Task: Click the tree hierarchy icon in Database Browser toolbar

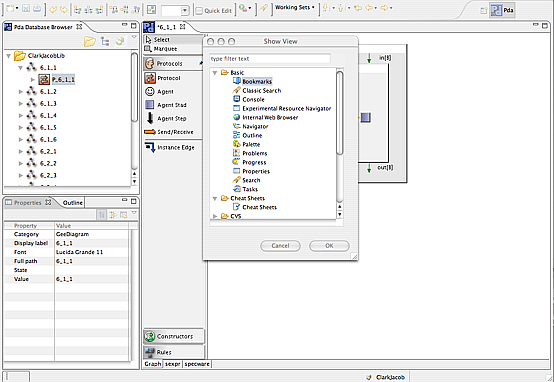Action: pyautogui.click(x=105, y=41)
